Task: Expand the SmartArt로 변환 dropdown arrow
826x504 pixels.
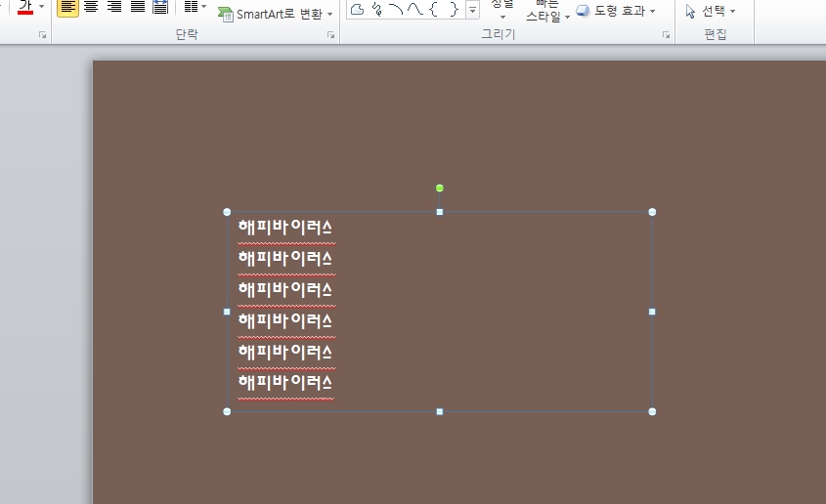Action: click(330, 15)
